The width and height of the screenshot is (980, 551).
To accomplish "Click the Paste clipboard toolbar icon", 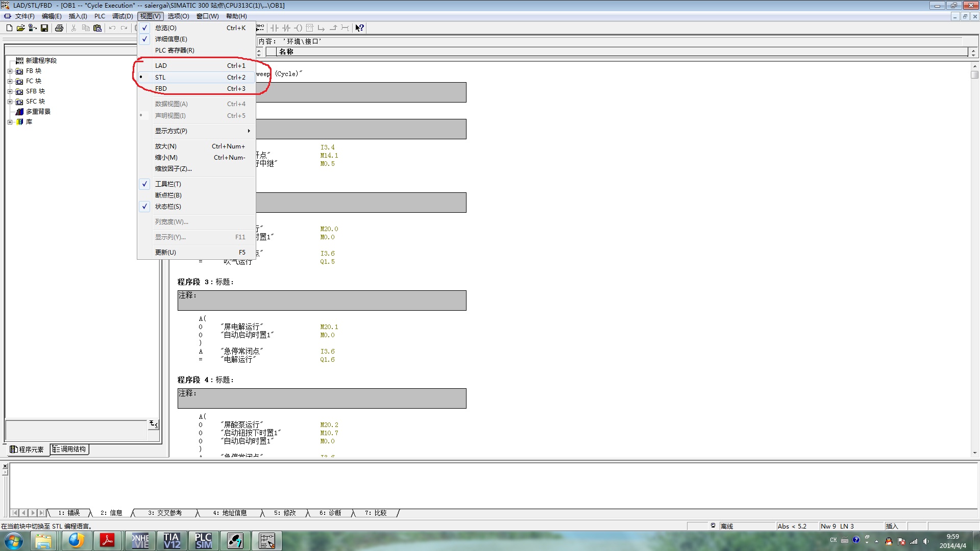I will pyautogui.click(x=97, y=28).
